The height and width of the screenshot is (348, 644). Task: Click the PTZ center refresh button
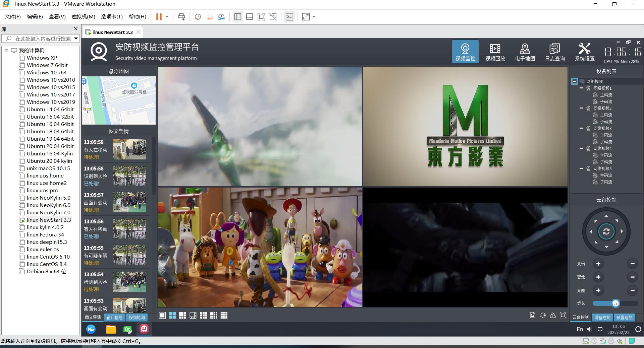[606, 231]
